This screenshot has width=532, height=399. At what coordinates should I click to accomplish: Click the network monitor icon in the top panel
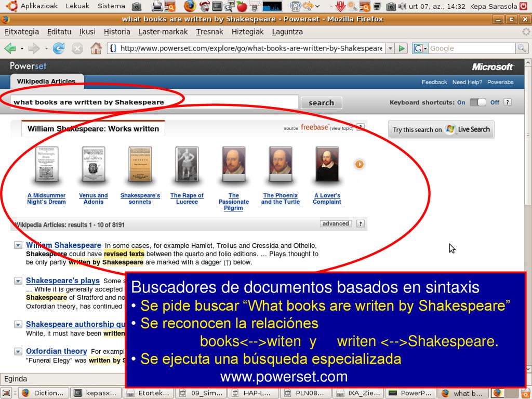point(377,6)
